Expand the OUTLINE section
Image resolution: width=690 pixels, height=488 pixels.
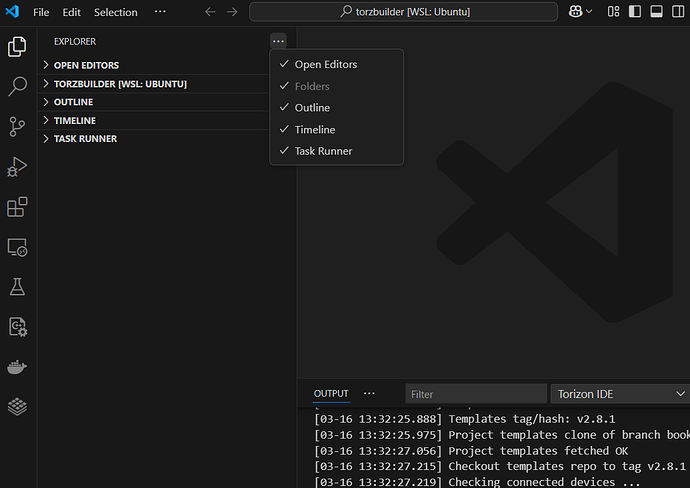[154, 102]
